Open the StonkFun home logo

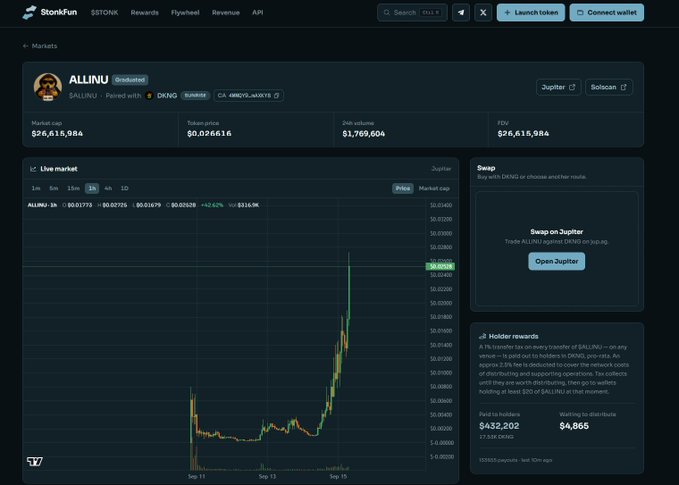click(49, 12)
